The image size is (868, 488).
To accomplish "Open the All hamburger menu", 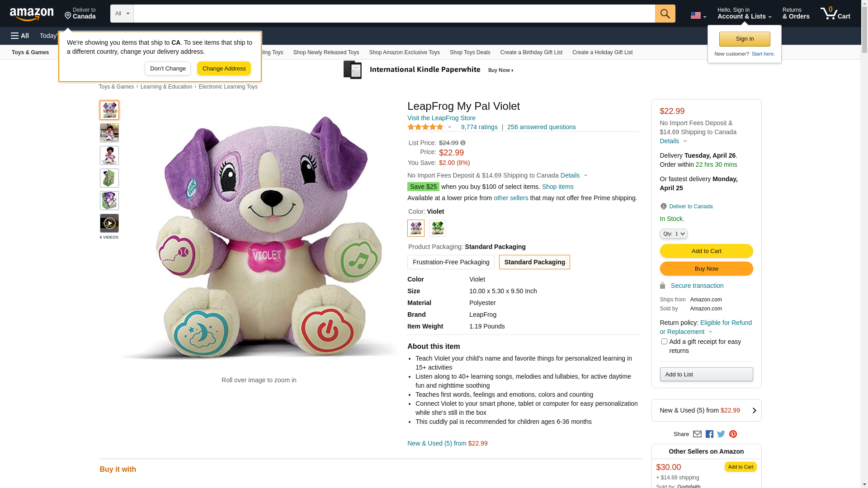I will 20,36.
